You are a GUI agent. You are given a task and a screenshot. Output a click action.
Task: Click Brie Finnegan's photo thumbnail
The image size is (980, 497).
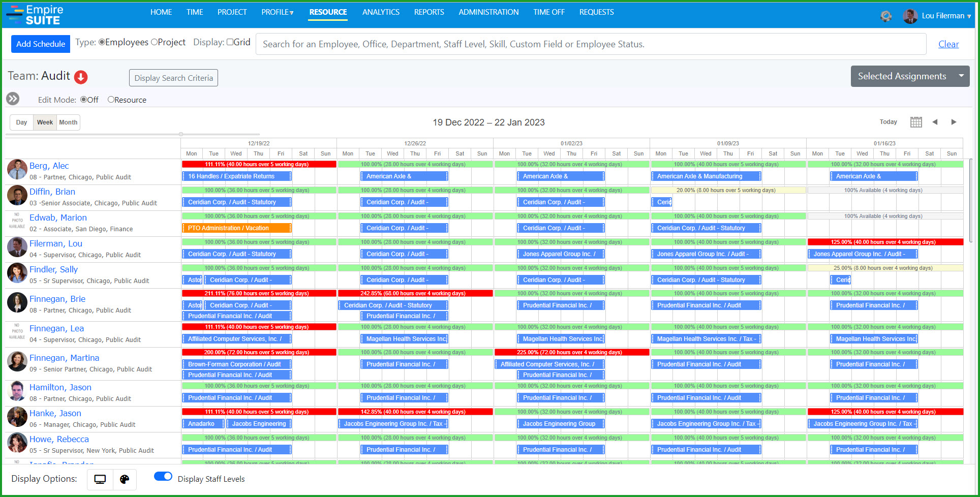[17, 302]
